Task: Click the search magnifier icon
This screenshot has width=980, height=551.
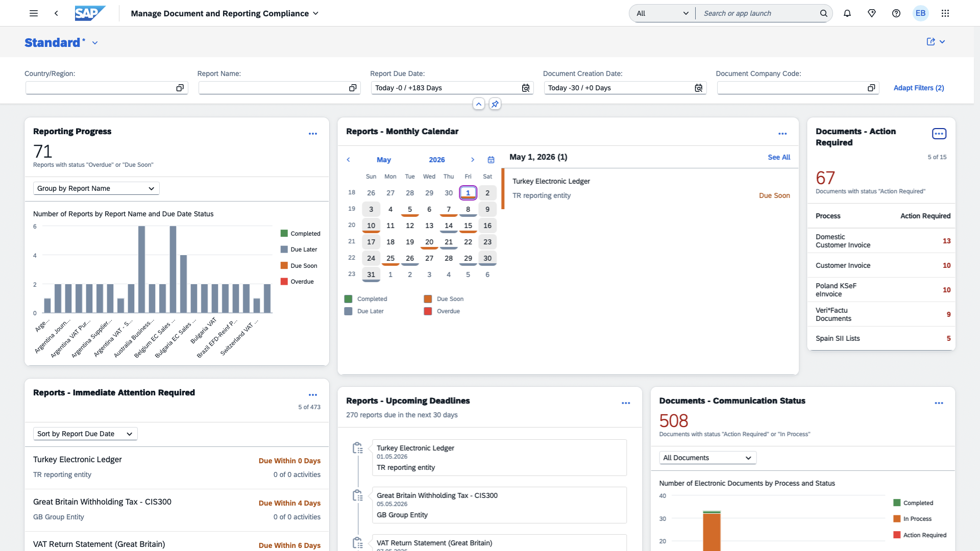Action: [823, 13]
